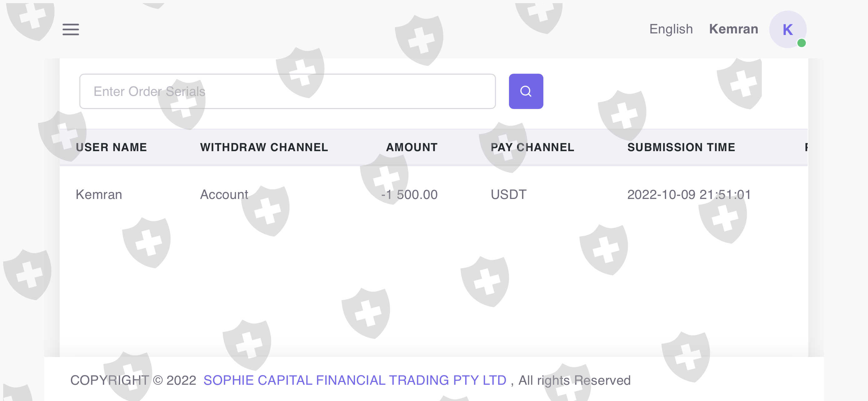Open the English language selector
Image resolution: width=868 pixels, height=401 pixels.
[671, 29]
